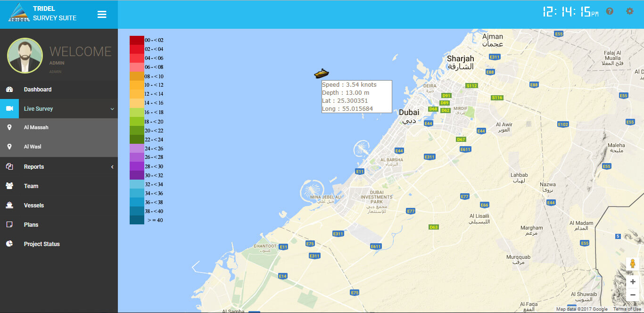The image size is (644, 313).
Task: Click the Live Survey camera icon
Action: [x=9, y=109]
